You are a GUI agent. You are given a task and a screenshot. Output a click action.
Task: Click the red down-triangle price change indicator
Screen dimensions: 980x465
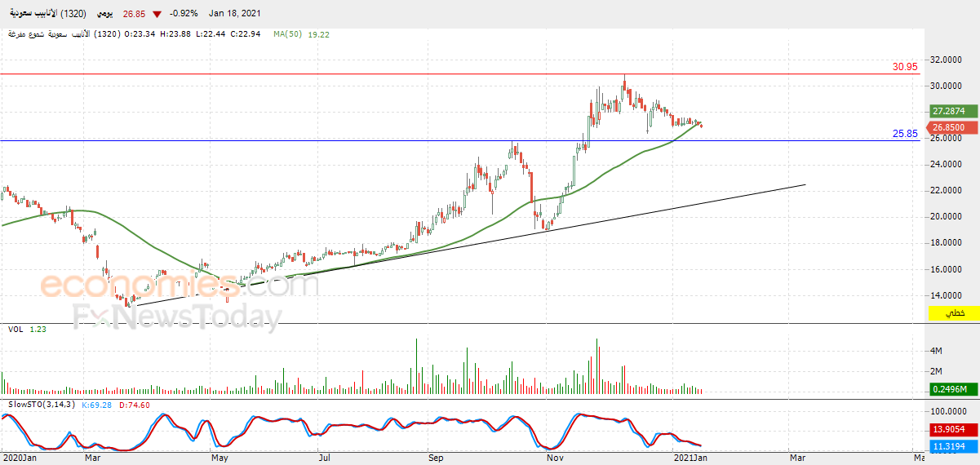coord(157,14)
